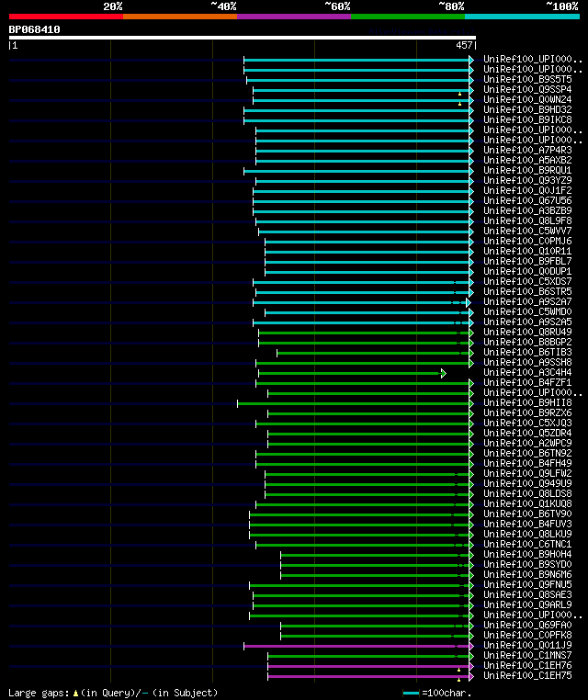Image resolution: width=588 pixels, height=700 pixels.
Task: Click the green ~80% identity legend segment
Action: coord(408,17)
